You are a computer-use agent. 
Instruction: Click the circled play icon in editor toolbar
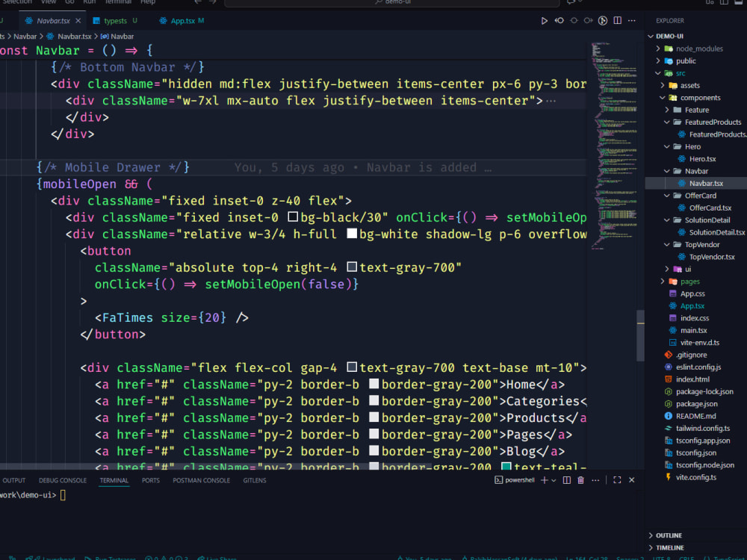[x=603, y=20]
